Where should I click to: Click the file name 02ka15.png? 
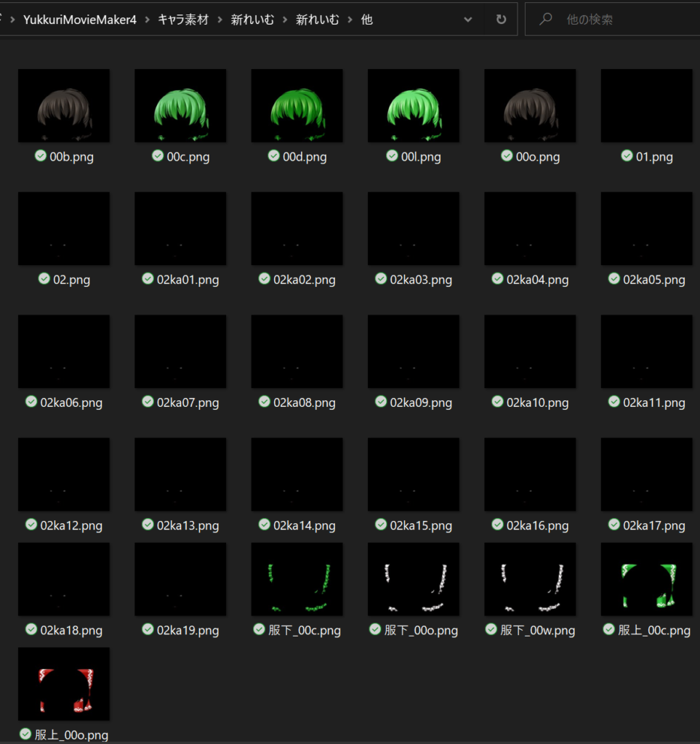coord(421,526)
